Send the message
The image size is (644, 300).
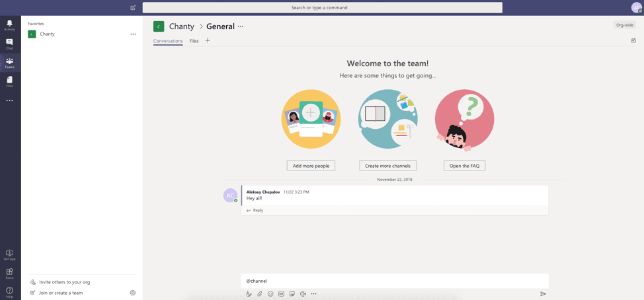(x=543, y=294)
